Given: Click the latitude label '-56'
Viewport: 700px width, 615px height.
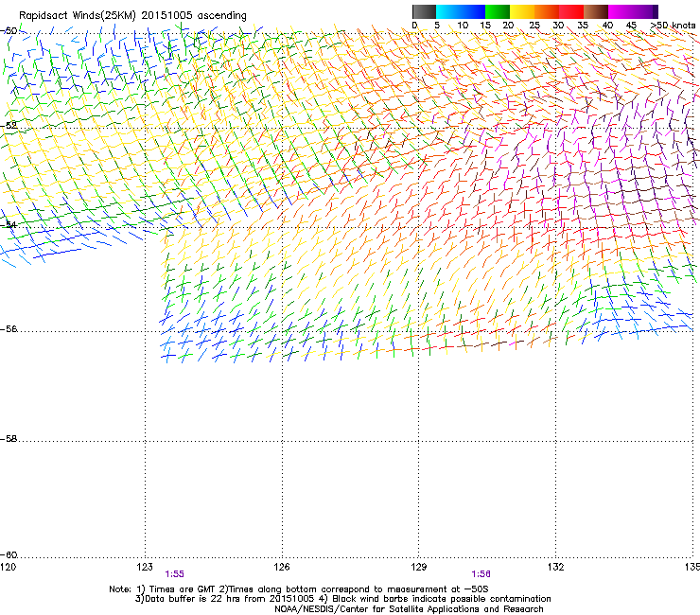Looking at the screenshot, I should click(9, 329).
